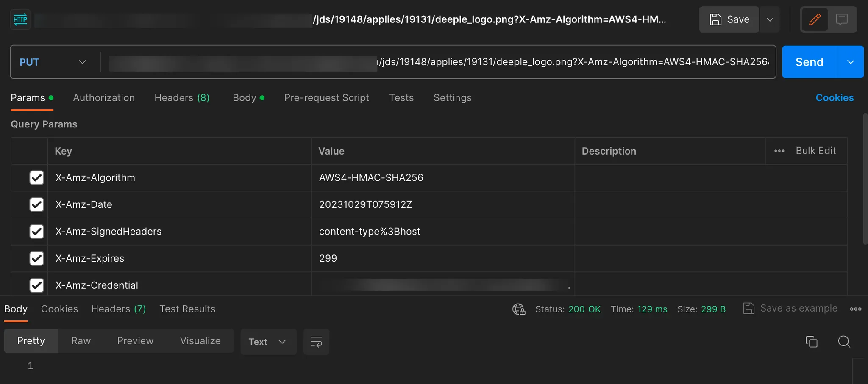Click the HTTP request type icon
Screen dimensions: 868x384
tap(20, 19)
